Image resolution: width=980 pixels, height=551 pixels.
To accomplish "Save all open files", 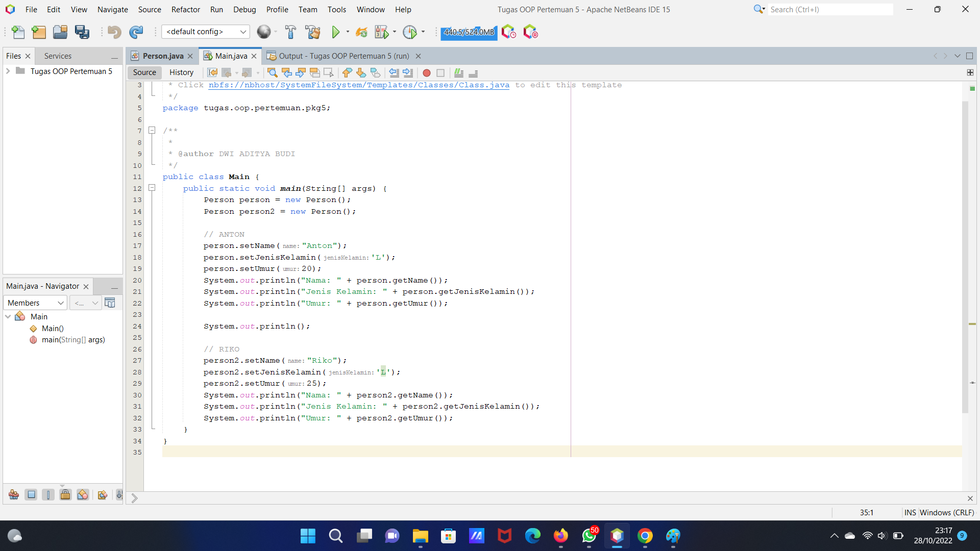I will click(x=82, y=32).
